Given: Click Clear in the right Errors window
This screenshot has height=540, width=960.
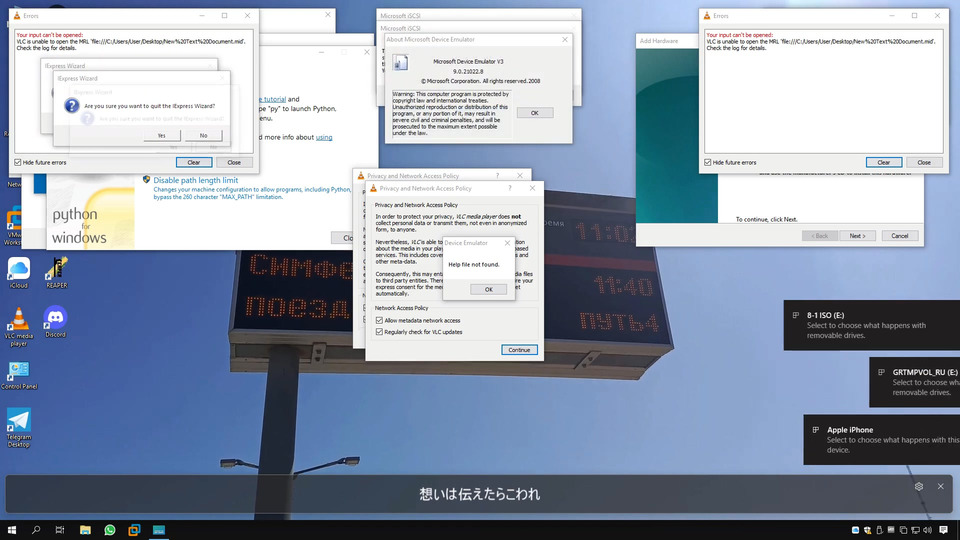Looking at the screenshot, I should pyautogui.click(x=883, y=162).
